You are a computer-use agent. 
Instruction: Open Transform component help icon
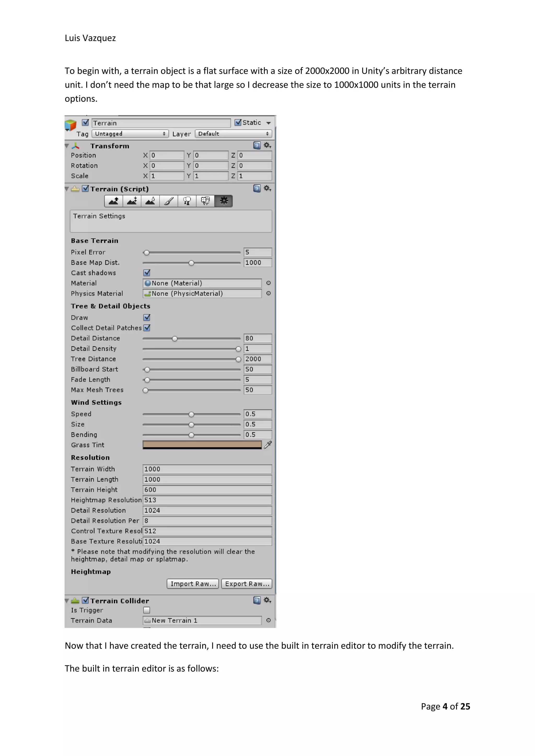click(x=257, y=146)
